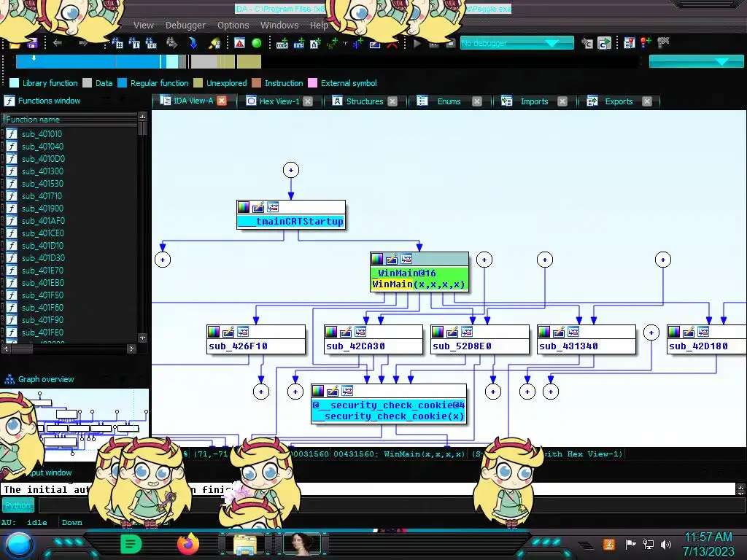Click the Python console language button
The image size is (747, 560).
tap(18, 505)
